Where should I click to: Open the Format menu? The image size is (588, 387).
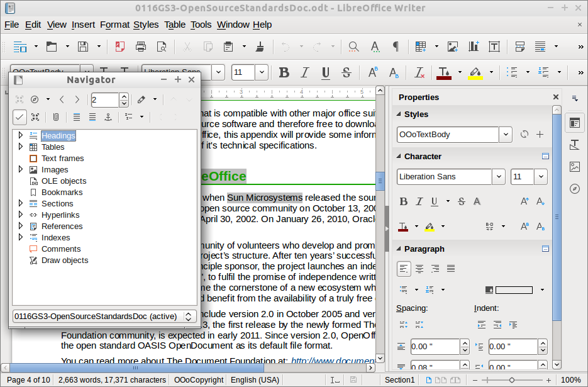(x=114, y=25)
